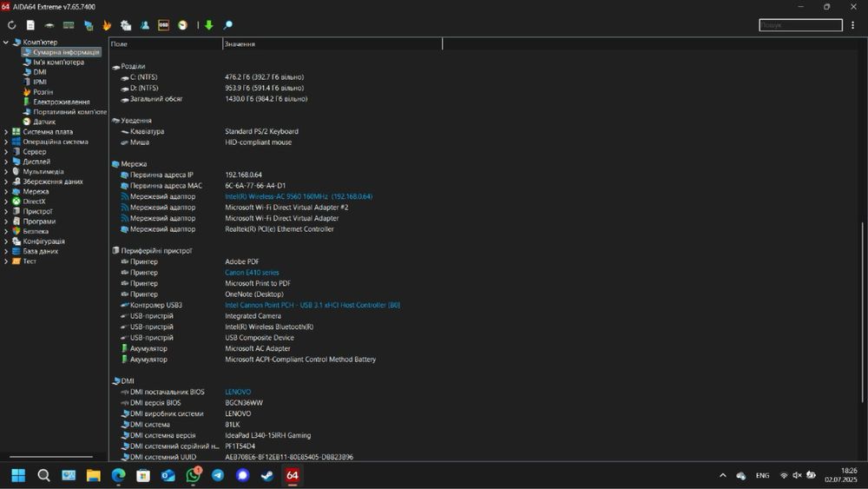
Task: Click the horizontal scrollbar under tree
Action: [x=51, y=457]
